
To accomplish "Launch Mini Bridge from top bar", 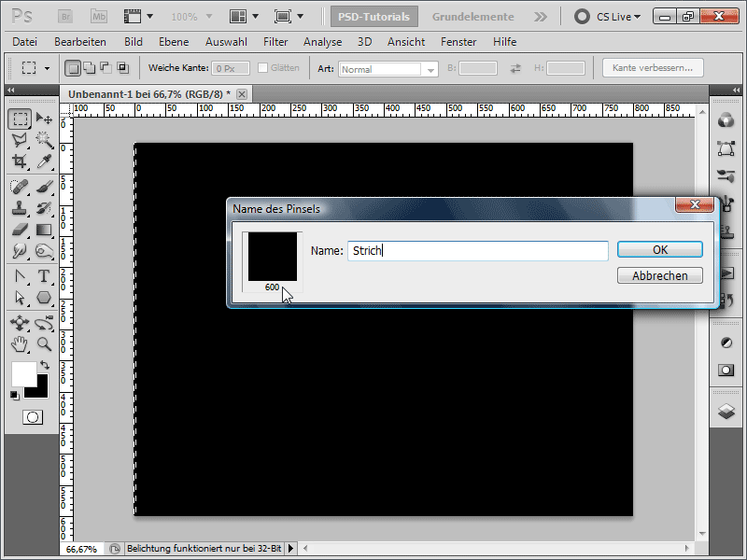I will pos(99,17).
